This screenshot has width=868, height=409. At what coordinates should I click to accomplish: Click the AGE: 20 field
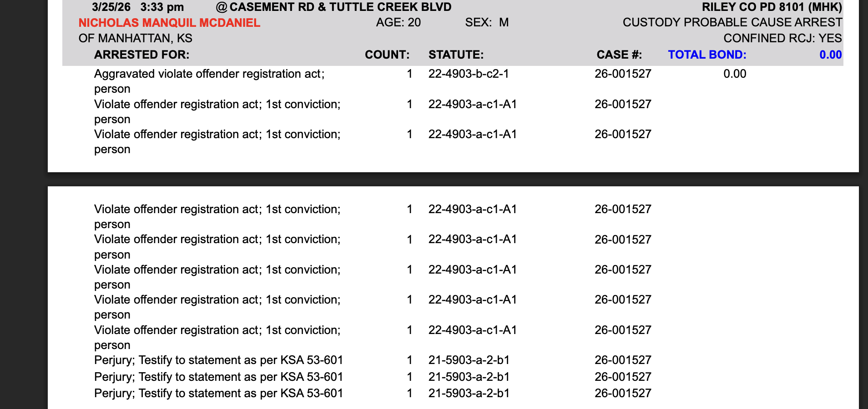[x=398, y=23]
